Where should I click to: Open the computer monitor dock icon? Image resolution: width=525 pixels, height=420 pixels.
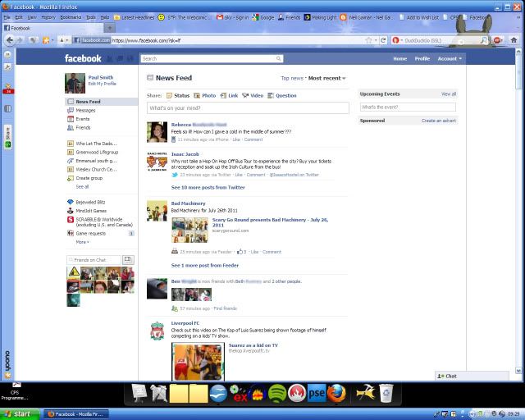coord(139,393)
